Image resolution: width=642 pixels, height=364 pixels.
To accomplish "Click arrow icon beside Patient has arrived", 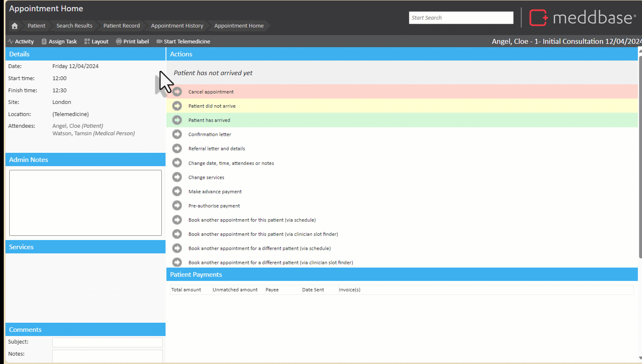I will point(177,120).
